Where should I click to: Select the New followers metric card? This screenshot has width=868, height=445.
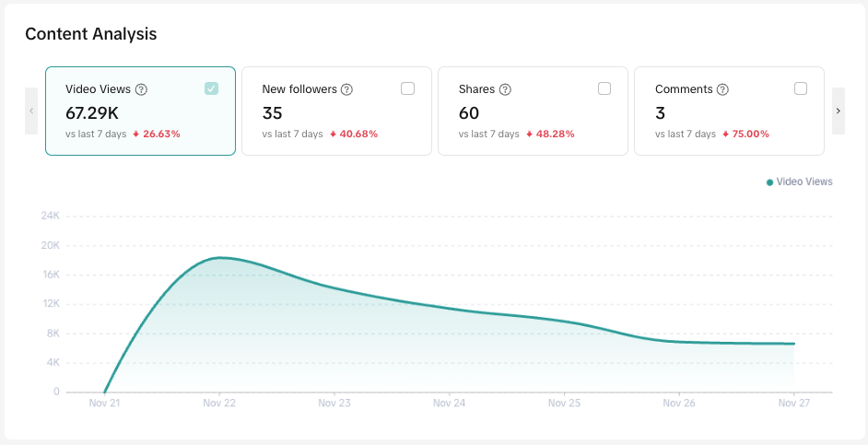336,111
